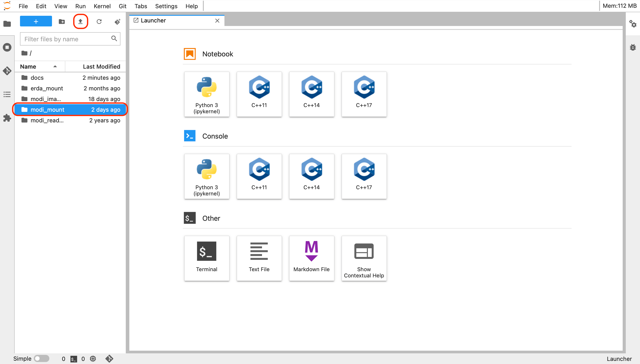Click the blue New Launcher plus button

(36, 22)
